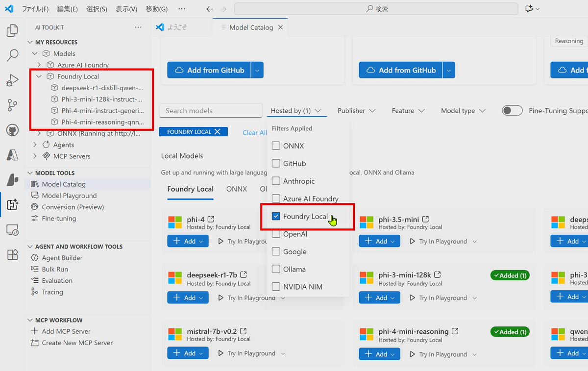Check the NVIDIA NIM filter checkbox
Screen dimensions: 588x371
(276, 287)
